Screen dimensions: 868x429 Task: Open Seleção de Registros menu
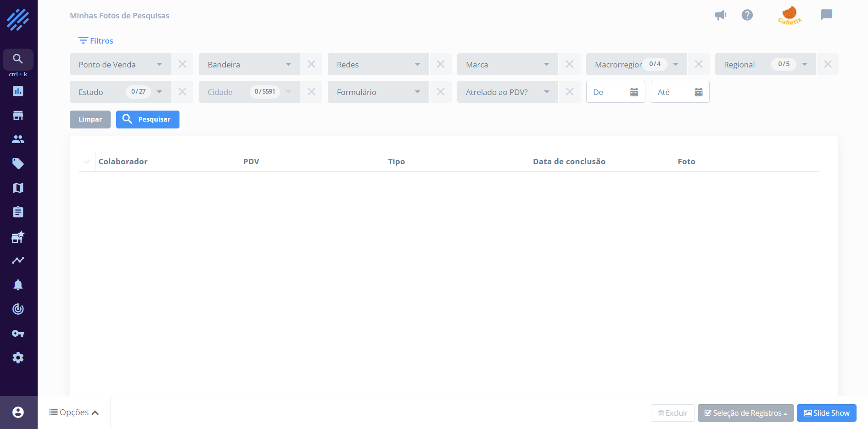745,413
